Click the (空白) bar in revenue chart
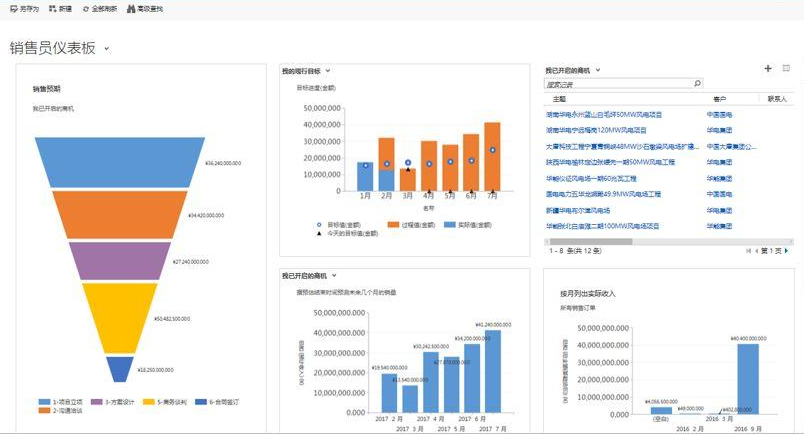The width and height of the screenshot is (804, 434). [x=661, y=410]
